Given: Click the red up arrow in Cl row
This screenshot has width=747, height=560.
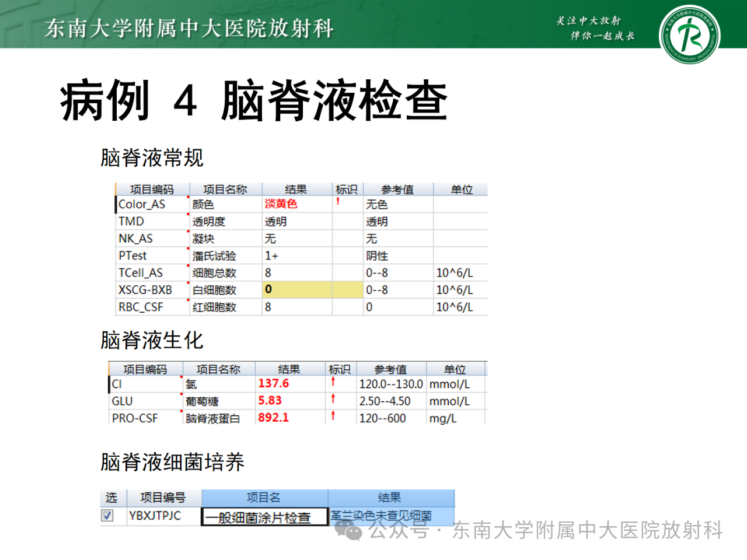Looking at the screenshot, I should click(x=333, y=382).
